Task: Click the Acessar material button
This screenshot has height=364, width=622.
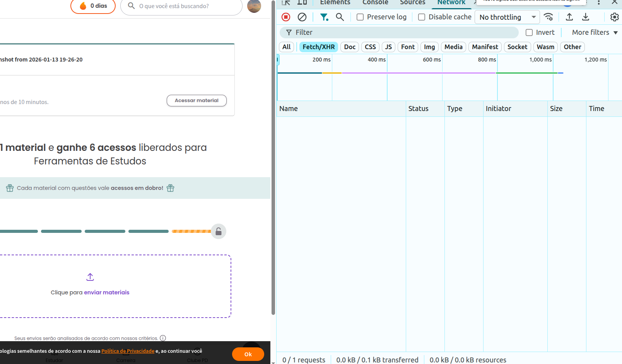Action: coord(197,101)
